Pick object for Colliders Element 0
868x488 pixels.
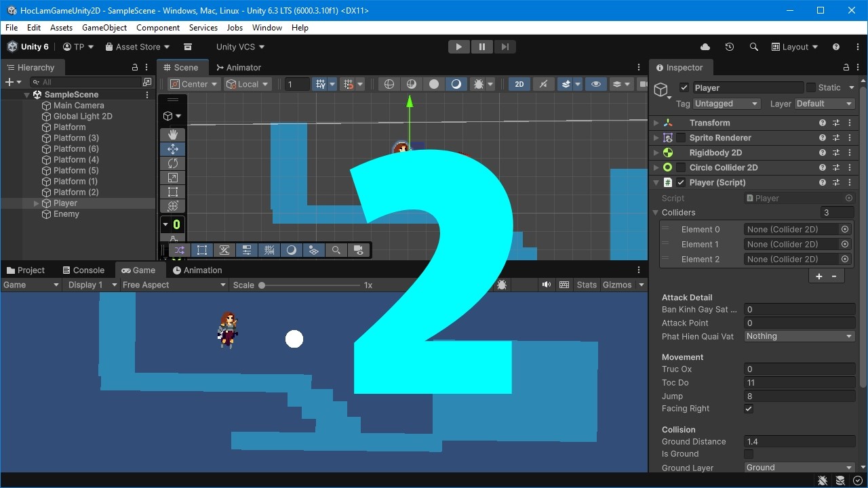(845, 229)
